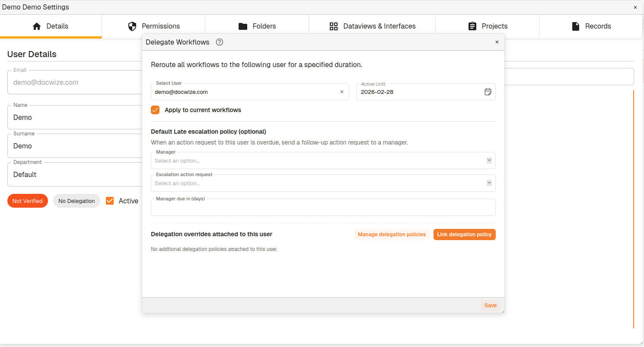644x347 pixels.
Task: Click the No Delegation badge
Action: click(x=77, y=201)
